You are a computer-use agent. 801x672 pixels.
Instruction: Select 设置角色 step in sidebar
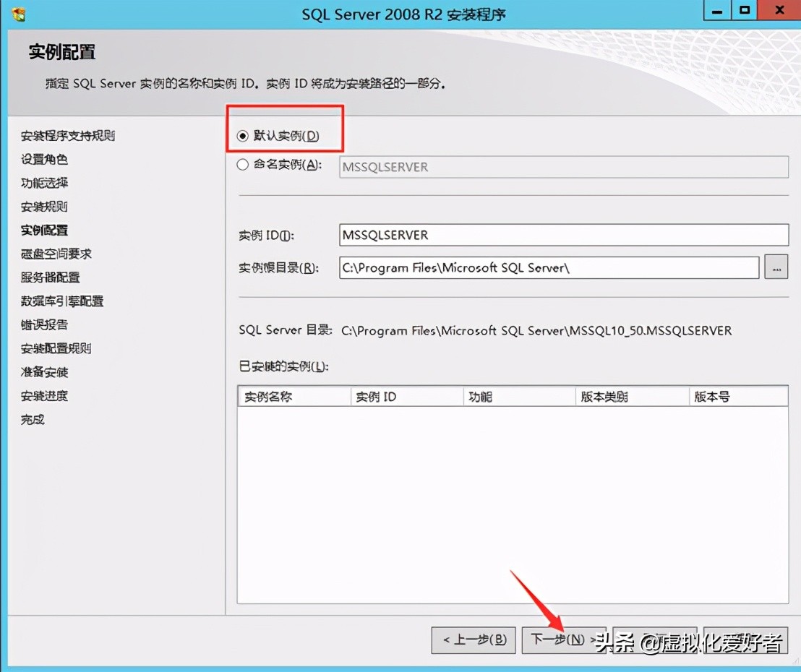(x=44, y=159)
